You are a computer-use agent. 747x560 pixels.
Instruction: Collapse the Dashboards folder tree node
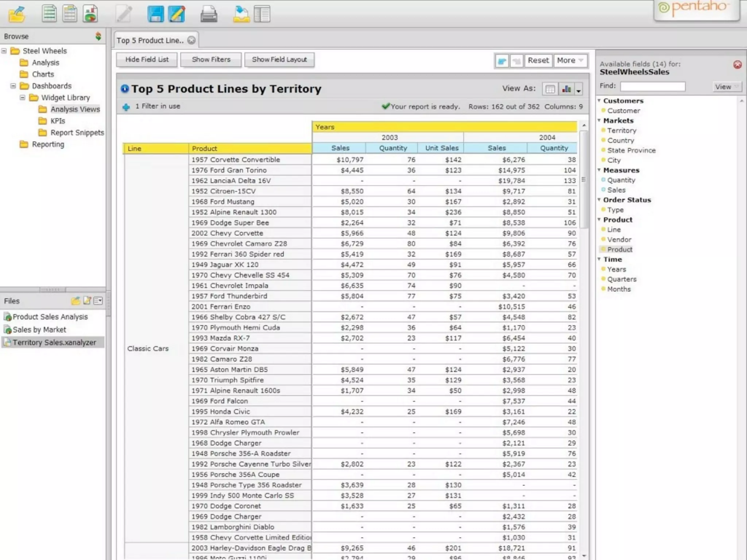pyautogui.click(x=13, y=86)
